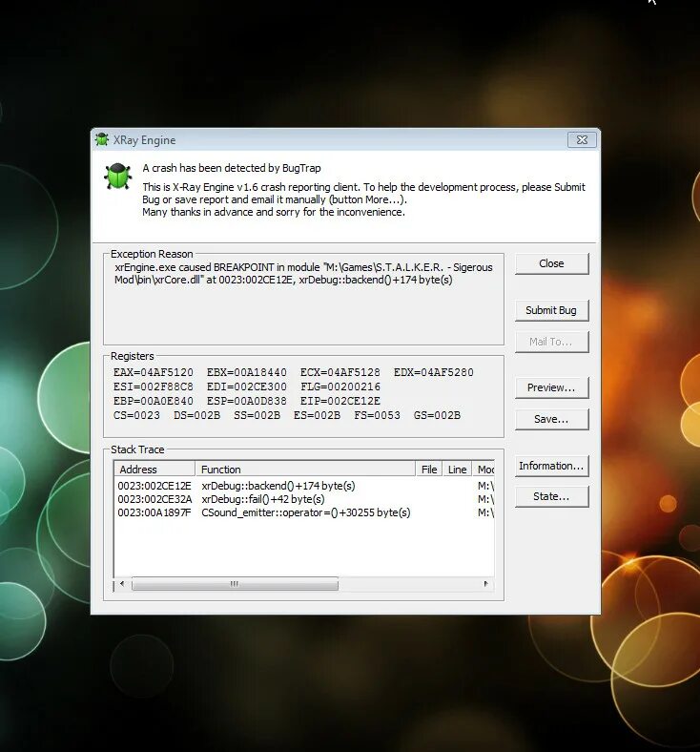The image size is (700, 752).
Task: Open the crash report Preview
Action: (x=551, y=387)
